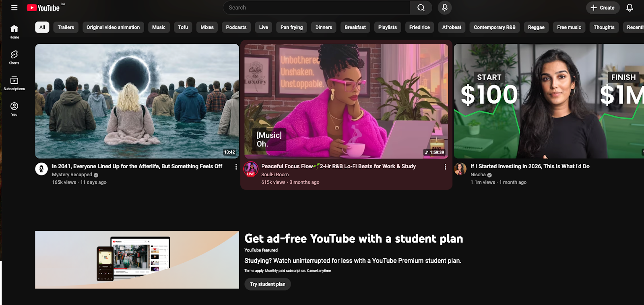Select the Thoughts filter chip

click(604, 27)
